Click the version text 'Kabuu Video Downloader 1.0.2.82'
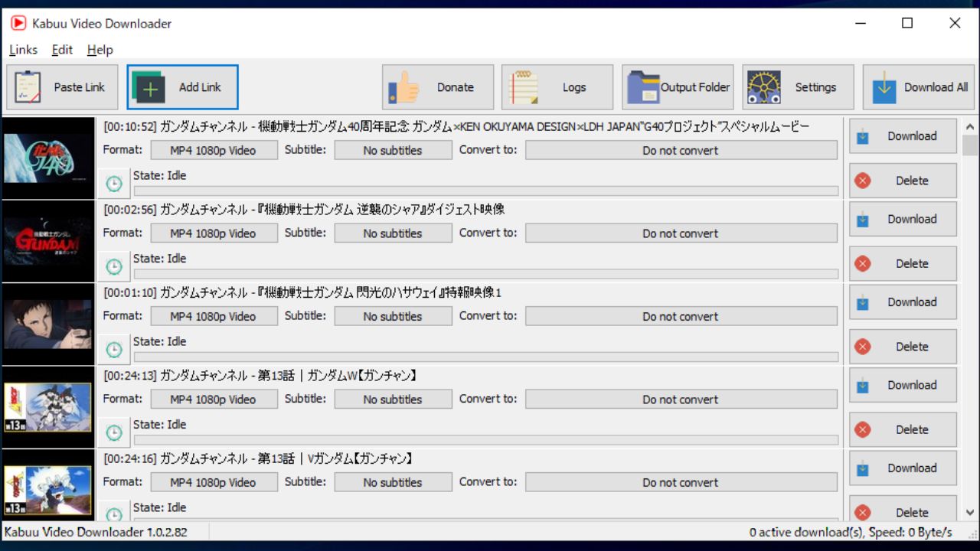The image size is (980, 551). click(96, 532)
